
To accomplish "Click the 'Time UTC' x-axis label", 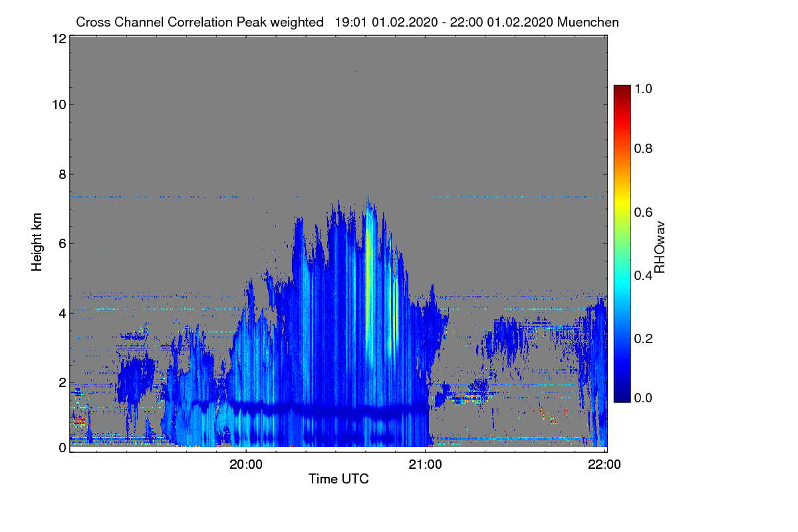I will pyautogui.click(x=338, y=479).
